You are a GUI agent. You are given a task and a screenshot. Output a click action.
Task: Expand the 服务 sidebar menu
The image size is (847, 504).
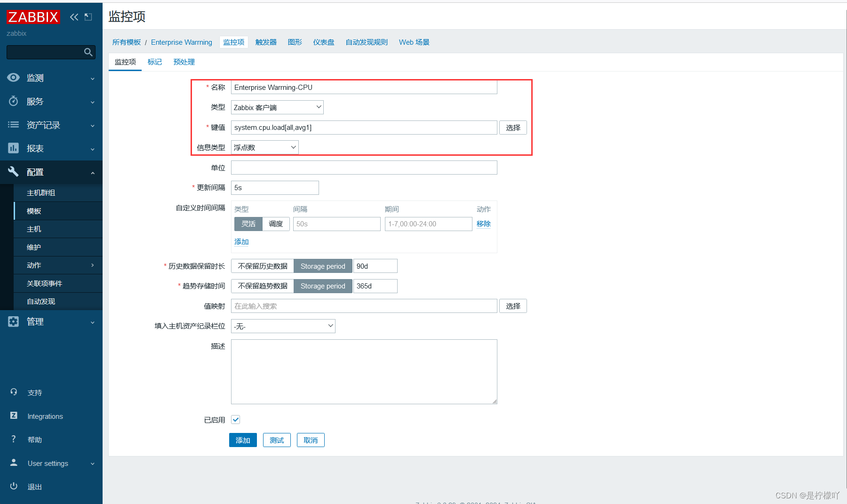93,102
